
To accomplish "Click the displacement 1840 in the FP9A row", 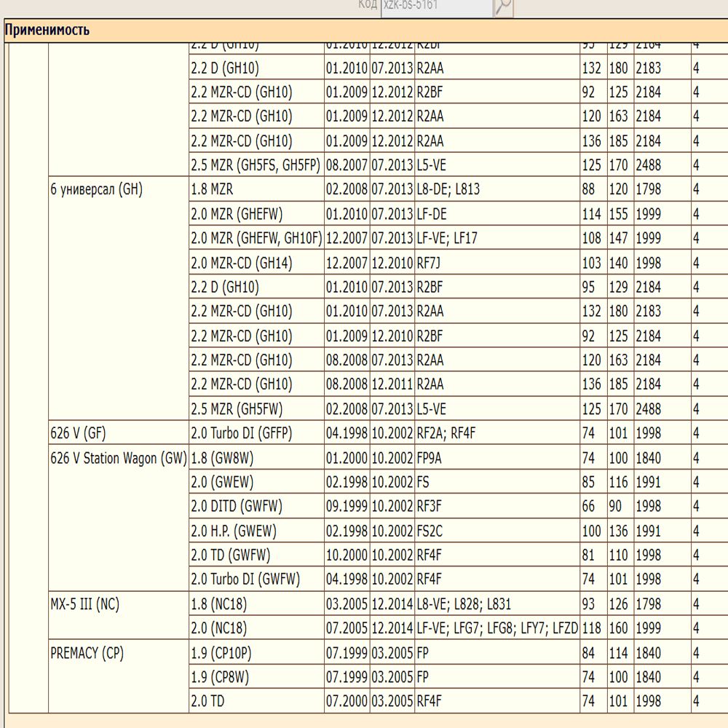I will (x=648, y=458).
